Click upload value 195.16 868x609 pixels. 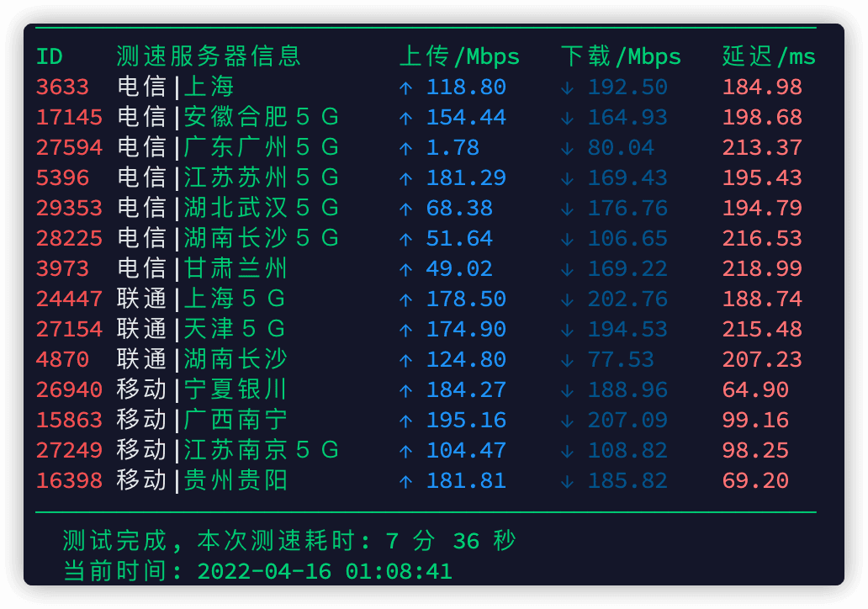[x=466, y=421]
